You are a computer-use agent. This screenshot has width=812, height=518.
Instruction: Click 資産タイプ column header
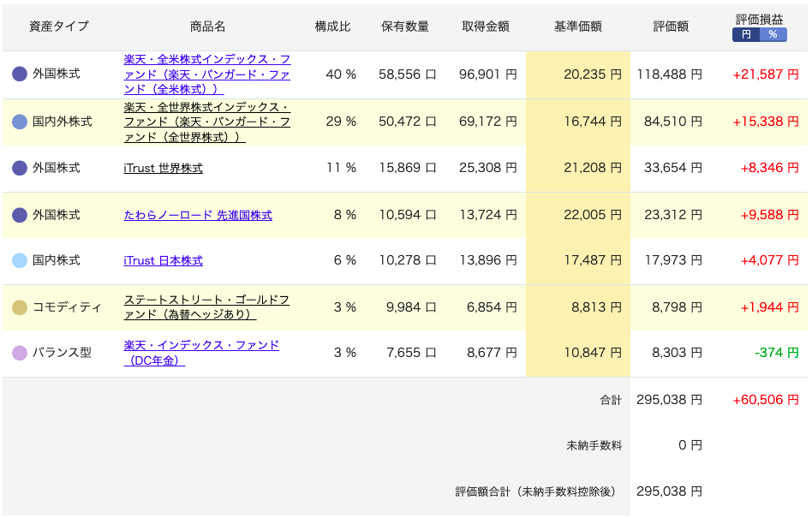pos(59,26)
